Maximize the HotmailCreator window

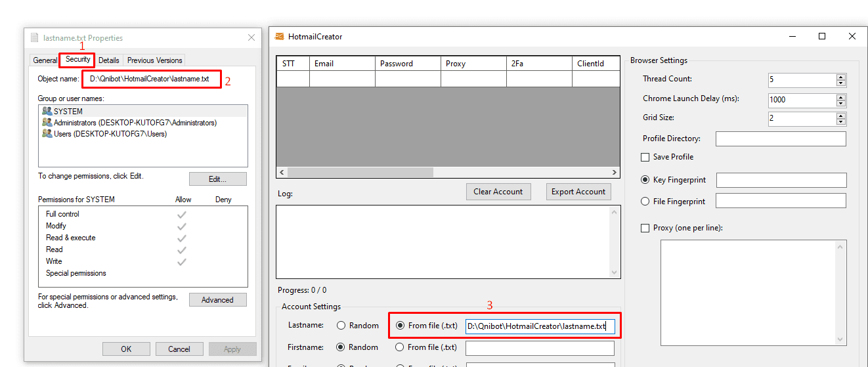(x=822, y=37)
